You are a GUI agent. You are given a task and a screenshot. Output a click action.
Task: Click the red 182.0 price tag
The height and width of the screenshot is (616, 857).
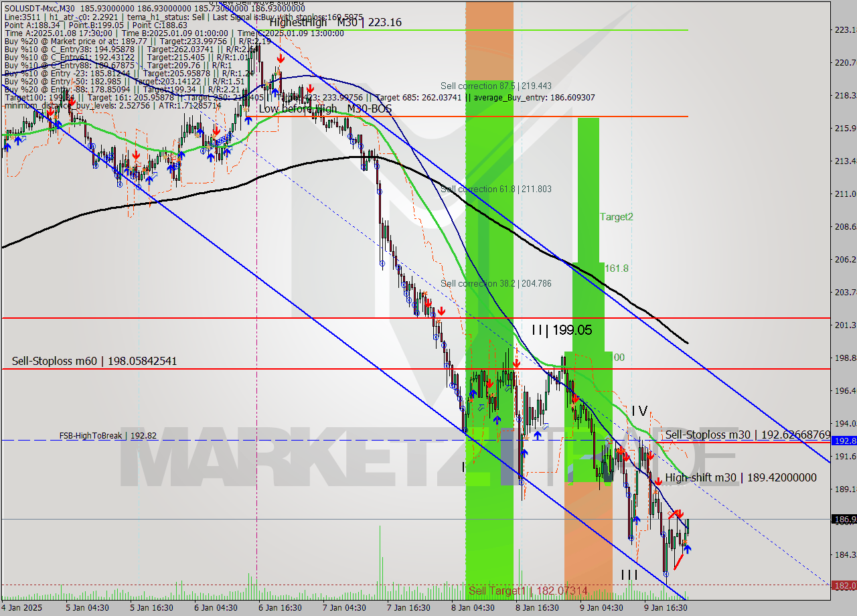pos(844,585)
